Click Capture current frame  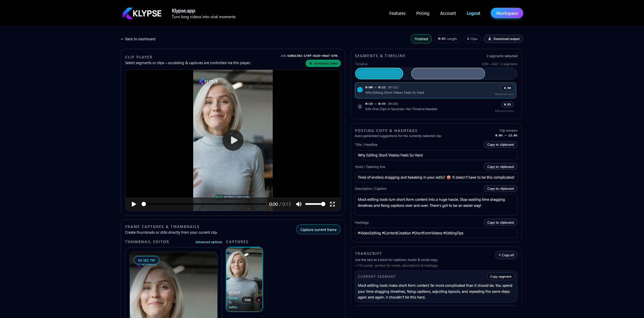[x=318, y=229]
